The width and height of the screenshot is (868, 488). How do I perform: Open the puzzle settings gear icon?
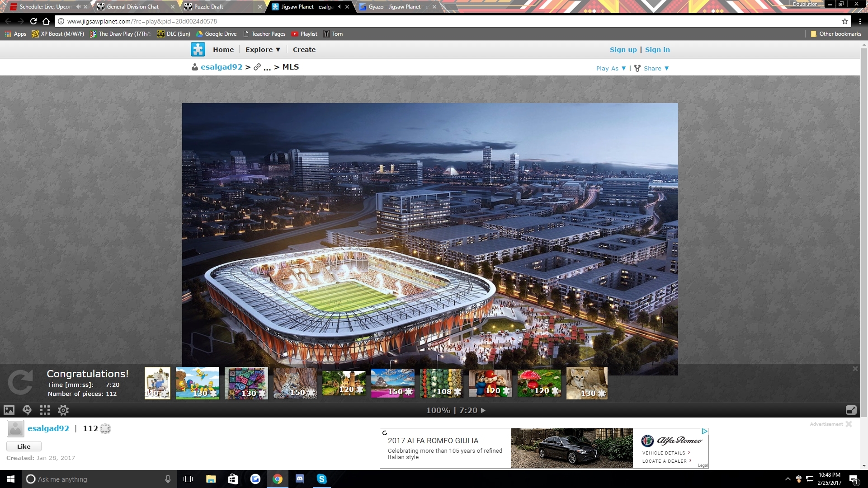[63, 410]
